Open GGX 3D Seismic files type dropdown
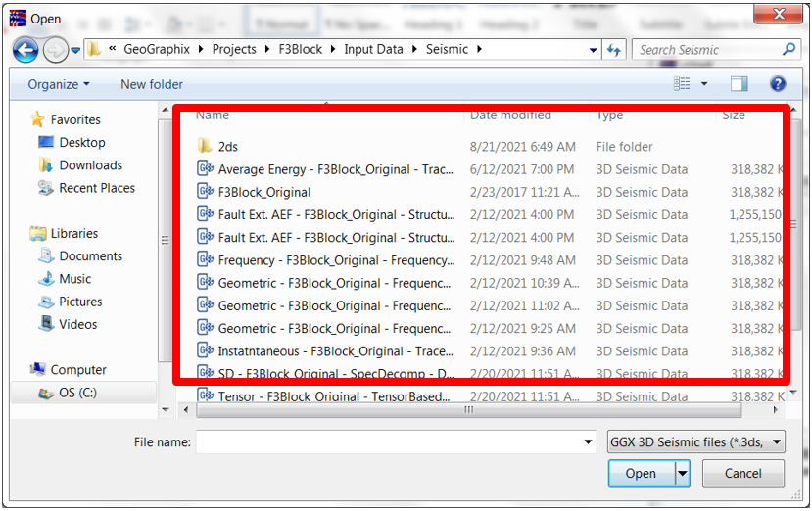 696,442
